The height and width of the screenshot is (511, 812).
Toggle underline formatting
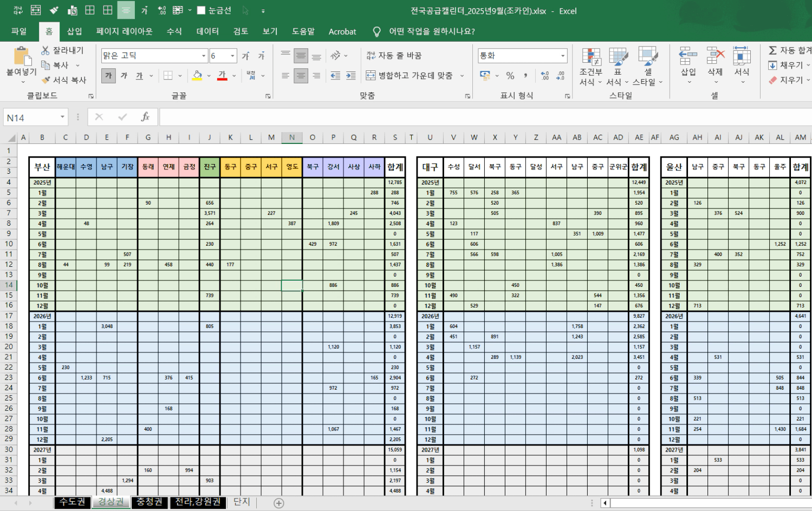(x=139, y=76)
